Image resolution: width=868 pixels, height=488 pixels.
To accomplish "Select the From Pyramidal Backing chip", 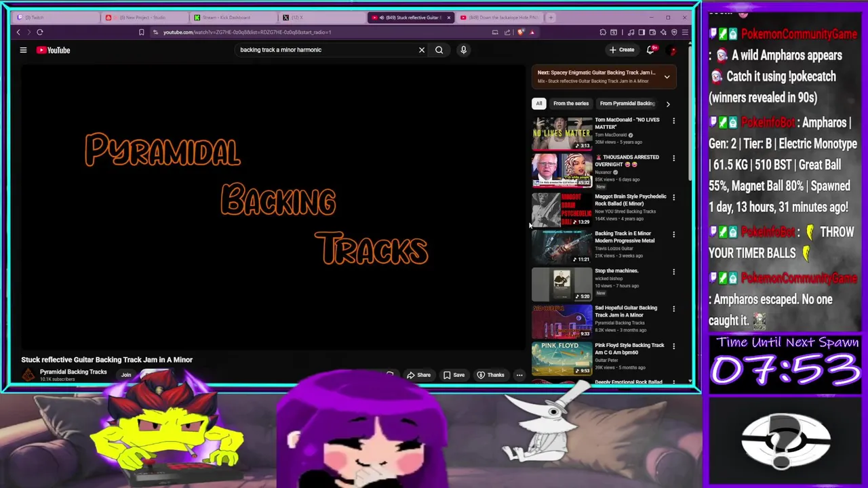I will [627, 104].
